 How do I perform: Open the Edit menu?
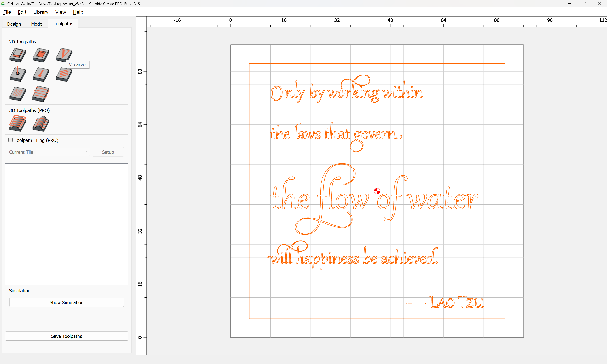(x=22, y=12)
